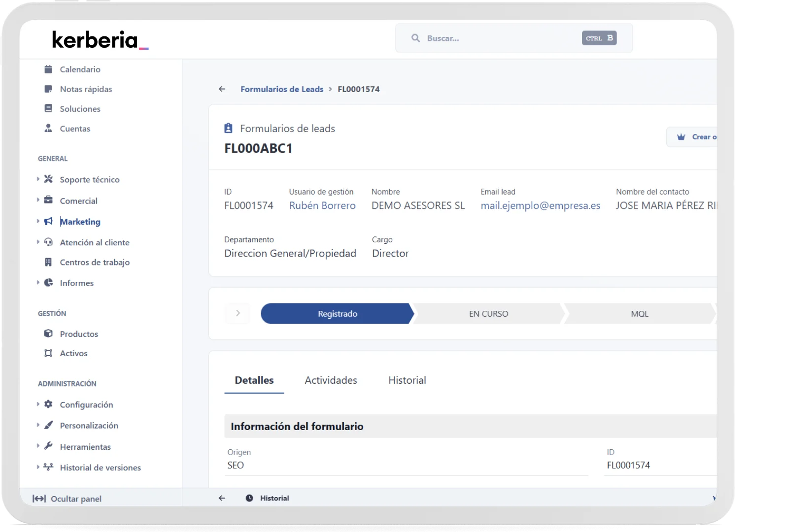Click the Herramientas wrench icon
785x532 pixels.
(x=48, y=446)
